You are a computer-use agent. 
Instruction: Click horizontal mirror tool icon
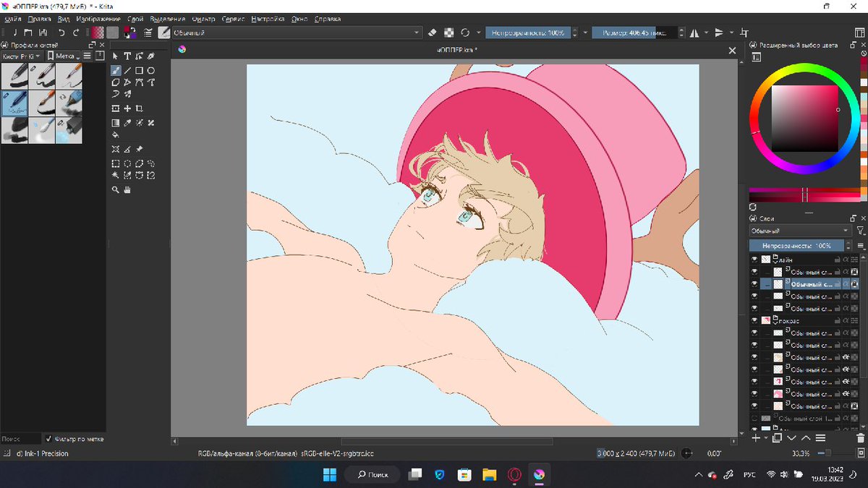click(x=694, y=33)
